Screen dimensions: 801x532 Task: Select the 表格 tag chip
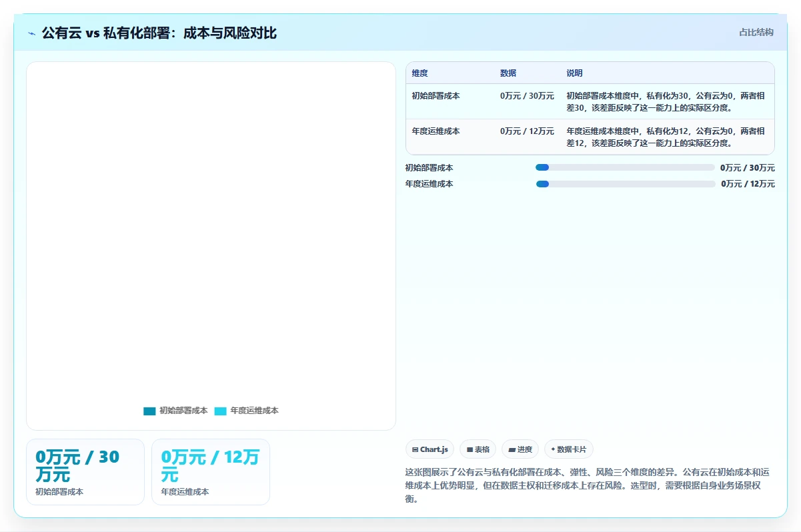(x=478, y=449)
